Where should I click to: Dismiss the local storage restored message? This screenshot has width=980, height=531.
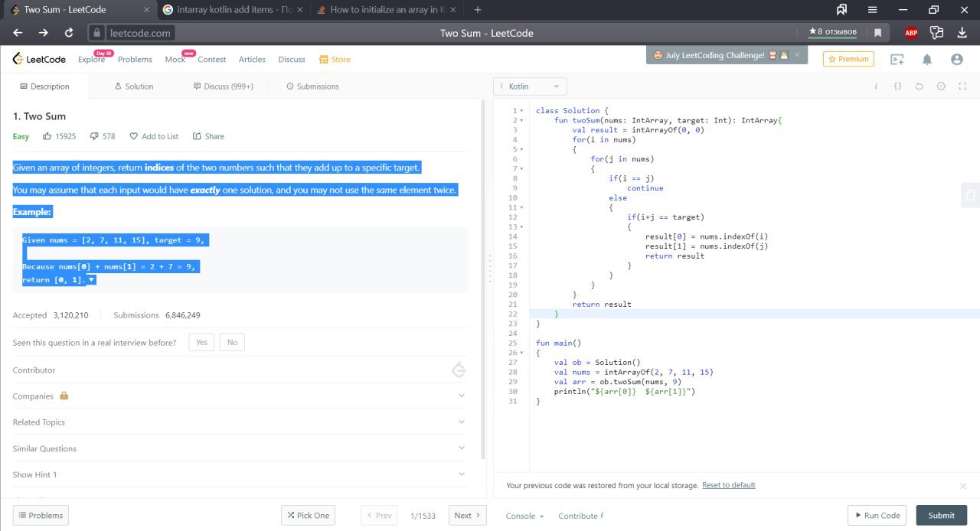[963, 486]
